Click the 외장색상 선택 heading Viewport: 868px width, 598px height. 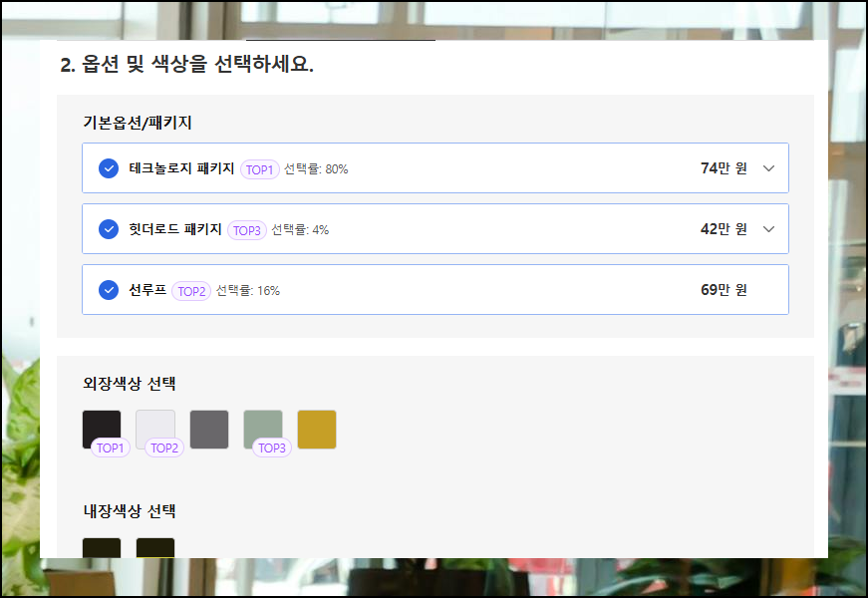(130, 383)
